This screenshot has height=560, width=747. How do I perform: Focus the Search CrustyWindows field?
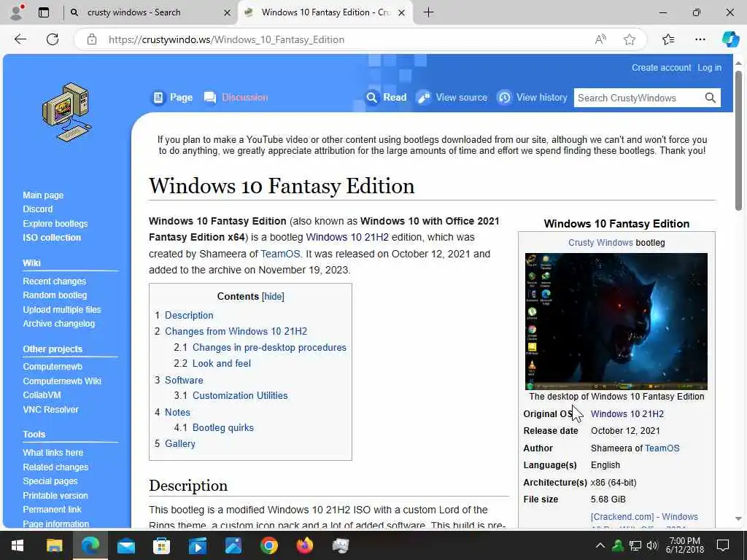tap(638, 98)
